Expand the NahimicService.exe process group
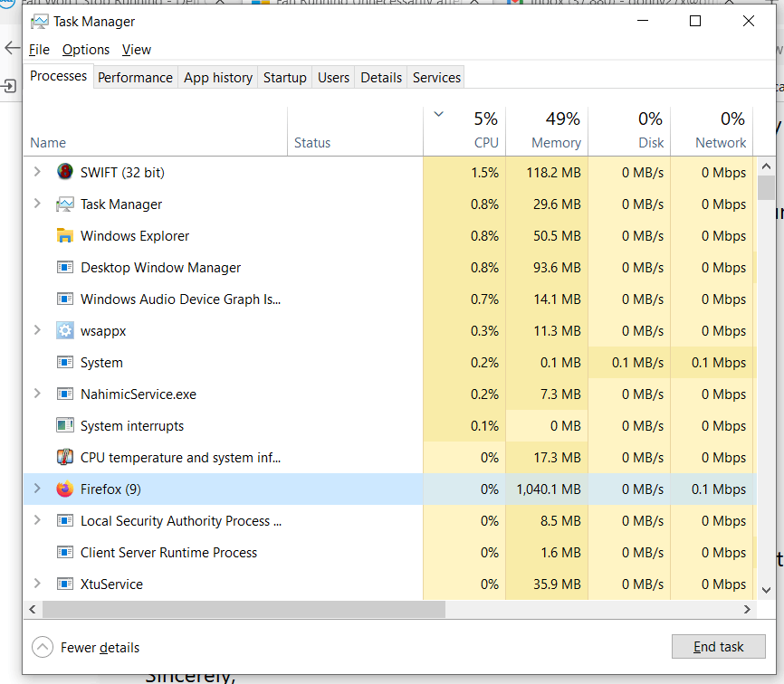This screenshot has width=784, height=684. [x=37, y=394]
